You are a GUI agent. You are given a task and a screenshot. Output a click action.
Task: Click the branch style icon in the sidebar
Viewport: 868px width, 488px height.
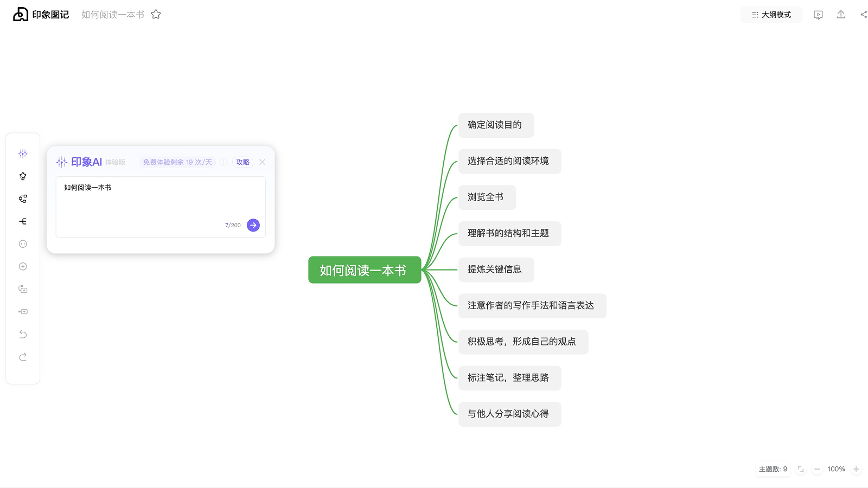coord(23,221)
